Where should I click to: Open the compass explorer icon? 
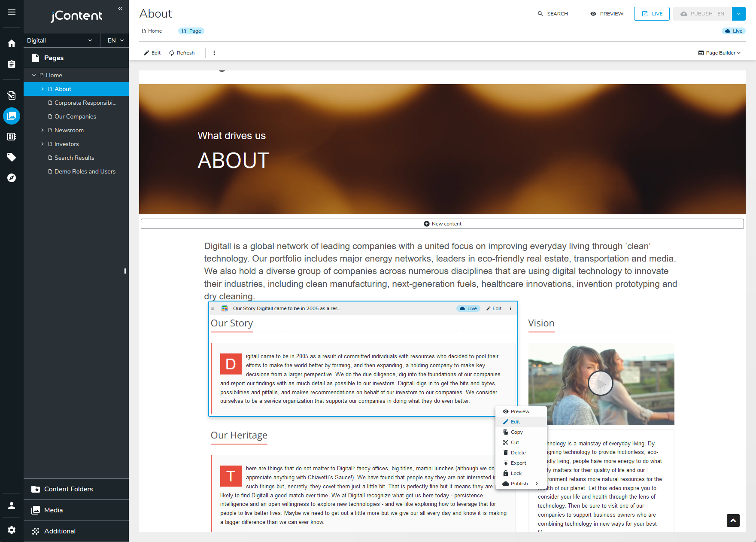pos(12,178)
